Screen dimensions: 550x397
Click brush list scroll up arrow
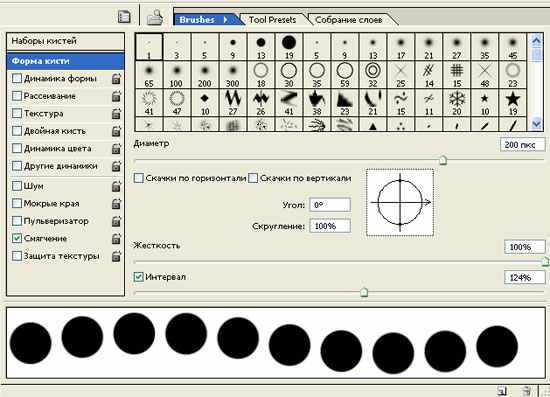coord(536,41)
